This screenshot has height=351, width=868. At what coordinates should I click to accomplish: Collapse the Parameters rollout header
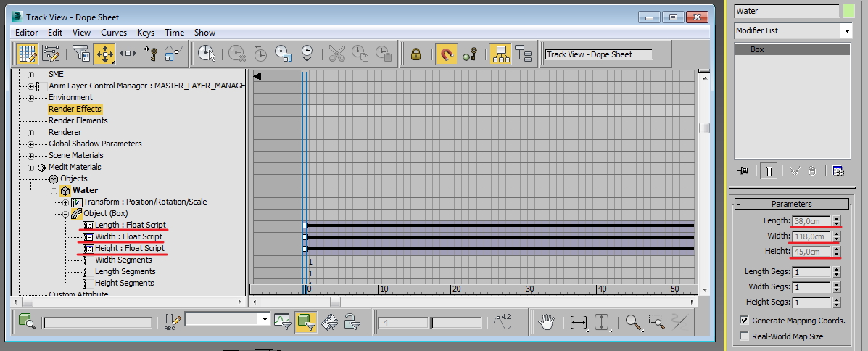pos(792,204)
